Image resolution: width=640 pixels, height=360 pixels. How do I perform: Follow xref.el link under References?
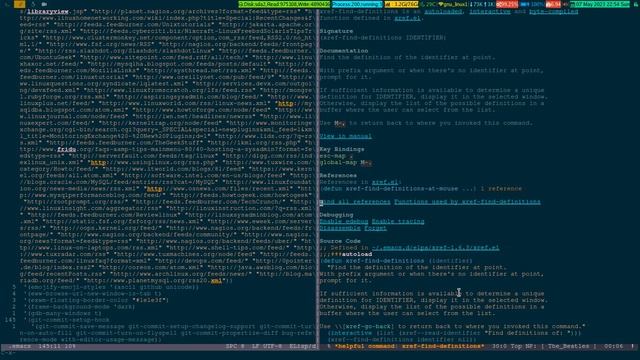tap(384, 182)
